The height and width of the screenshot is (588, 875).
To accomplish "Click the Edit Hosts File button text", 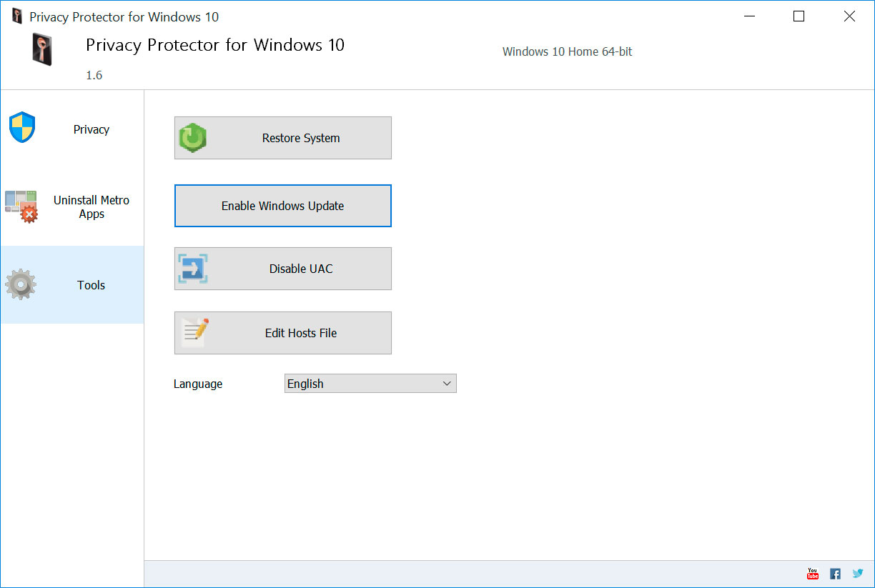I will coord(301,333).
